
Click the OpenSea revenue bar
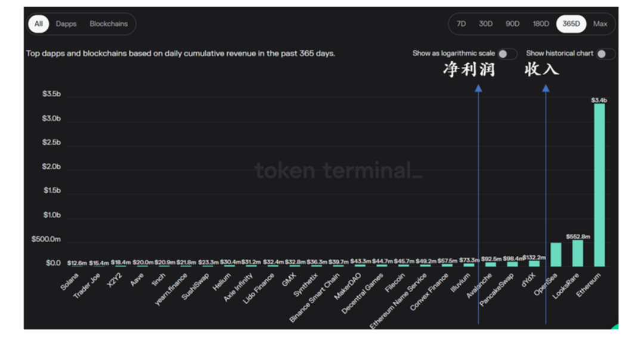pos(556,255)
